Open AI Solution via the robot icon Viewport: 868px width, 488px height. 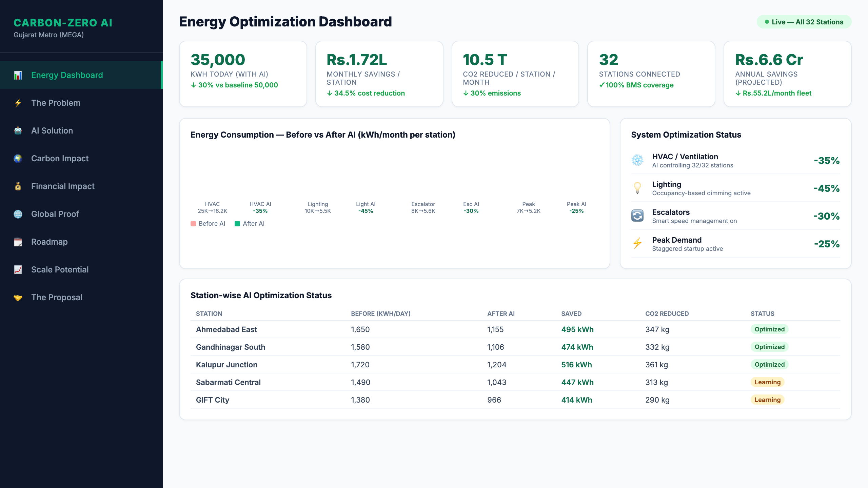[x=18, y=130]
